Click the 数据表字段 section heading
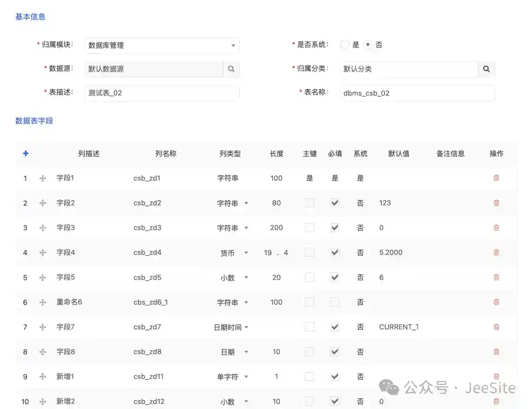Viewport: 532px width, 409px height. [x=34, y=121]
